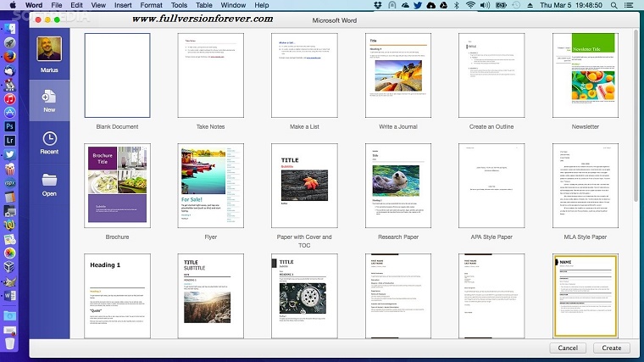Open App Store from the dock
The width and height of the screenshot is (644, 362).
[10, 113]
